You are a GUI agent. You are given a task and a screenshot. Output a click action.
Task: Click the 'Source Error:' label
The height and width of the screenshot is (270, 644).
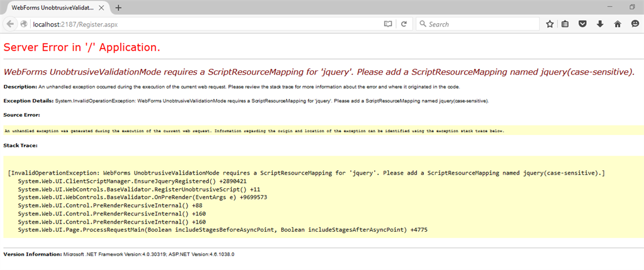(21, 115)
